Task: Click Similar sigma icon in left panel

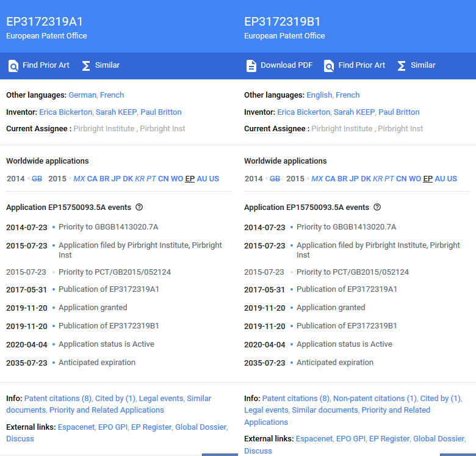Action: [86, 66]
